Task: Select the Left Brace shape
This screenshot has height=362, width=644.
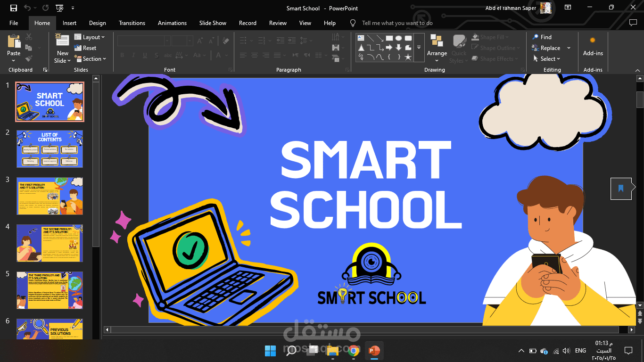Action: (389, 57)
